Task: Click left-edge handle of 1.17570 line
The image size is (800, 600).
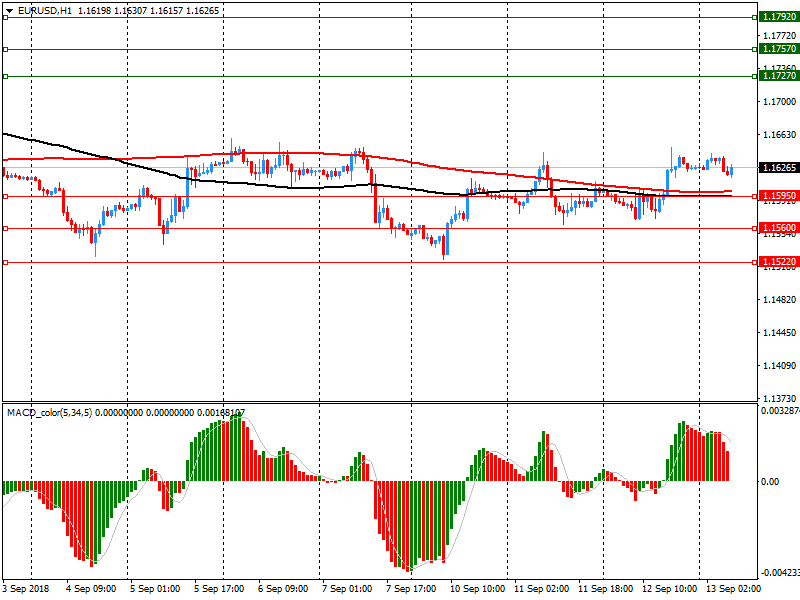Action: click(5, 49)
